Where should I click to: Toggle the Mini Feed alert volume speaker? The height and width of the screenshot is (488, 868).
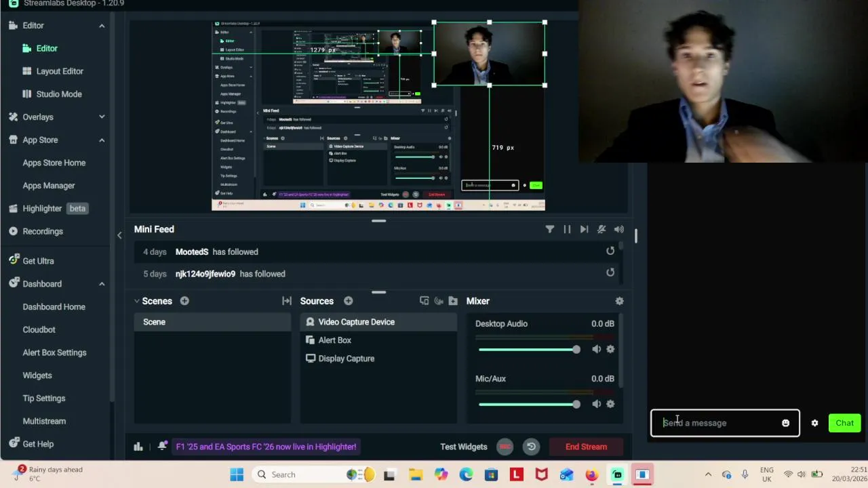618,230
